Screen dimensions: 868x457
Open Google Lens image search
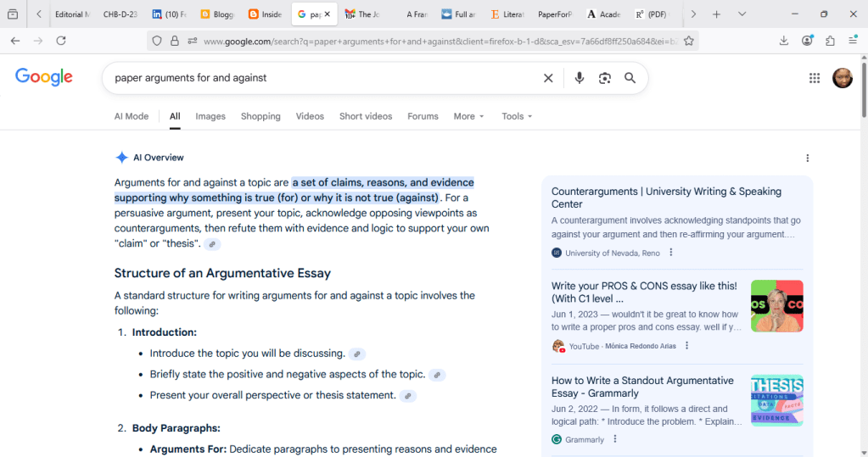coord(604,78)
